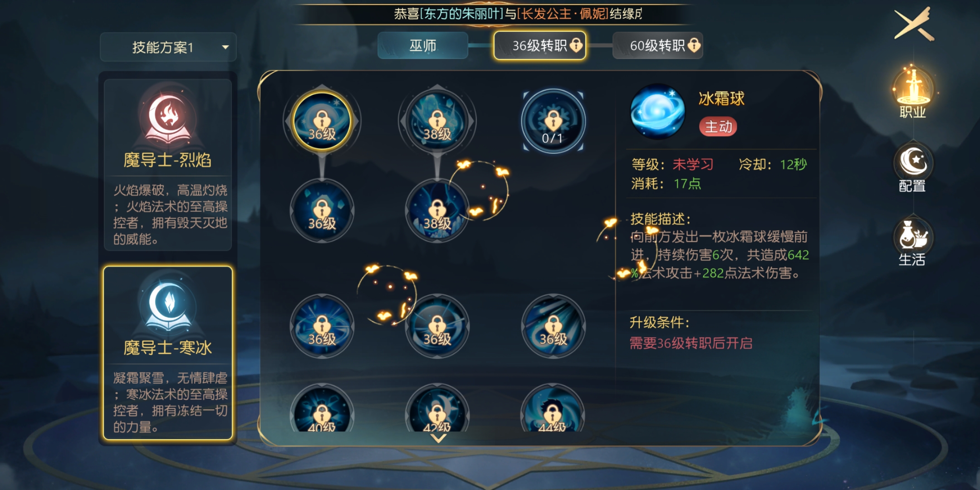The height and width of the screenshot is (490, 980).
Task: Open the 配置 configuration moon icon
Action: click(913, 168)
